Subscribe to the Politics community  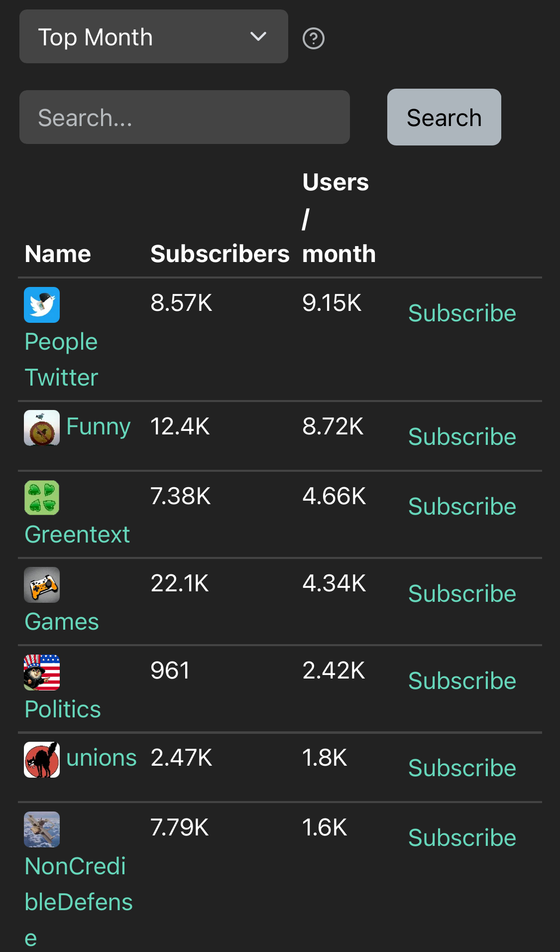[x=462, y=681]
